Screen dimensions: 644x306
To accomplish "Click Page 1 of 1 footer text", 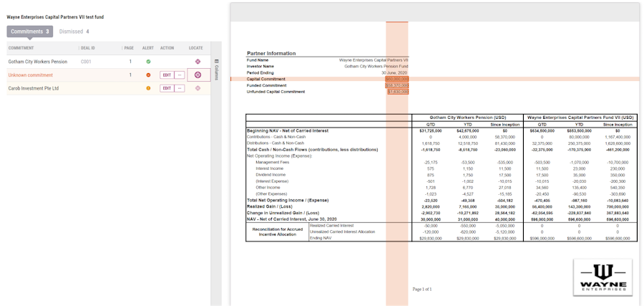I will (x=421, y=289).
